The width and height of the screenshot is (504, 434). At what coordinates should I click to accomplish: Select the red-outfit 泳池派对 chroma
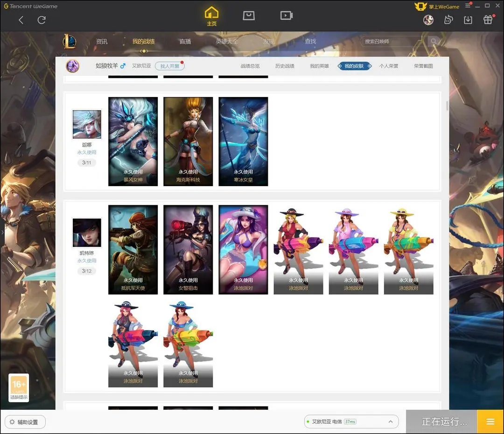[298, 250]
